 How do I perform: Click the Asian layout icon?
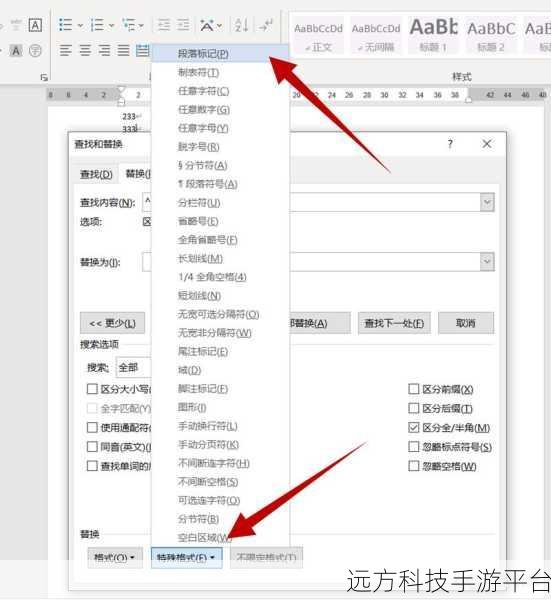coord(207,26)
